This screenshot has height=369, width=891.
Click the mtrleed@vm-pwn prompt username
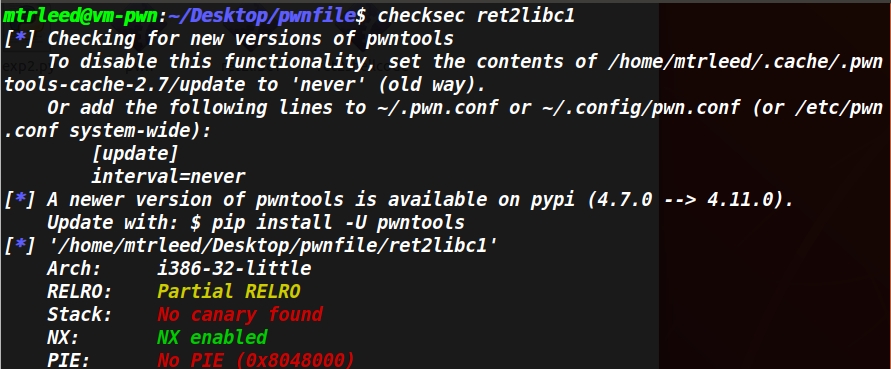coord(80,15)
